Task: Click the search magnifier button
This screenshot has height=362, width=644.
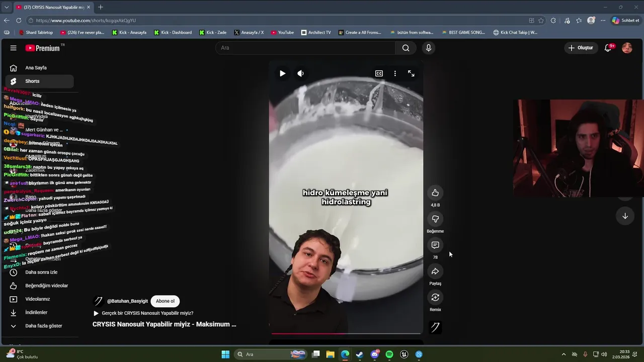Action: point(406,48)
